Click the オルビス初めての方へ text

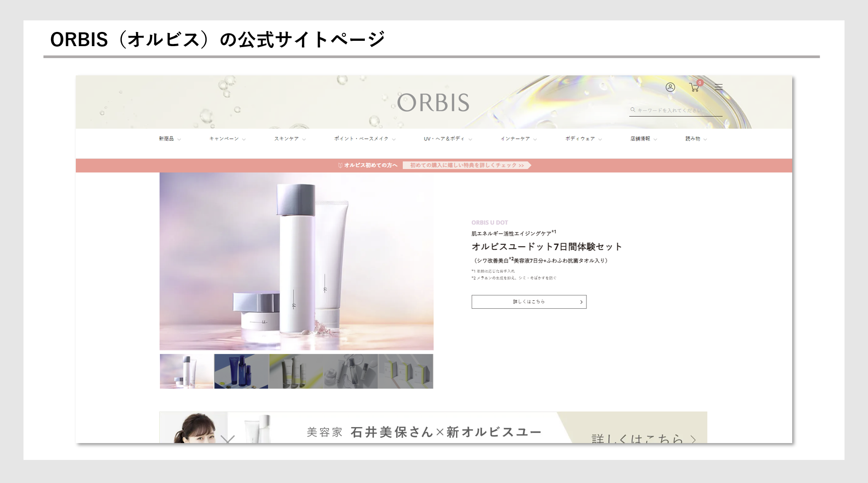point(371,165)
